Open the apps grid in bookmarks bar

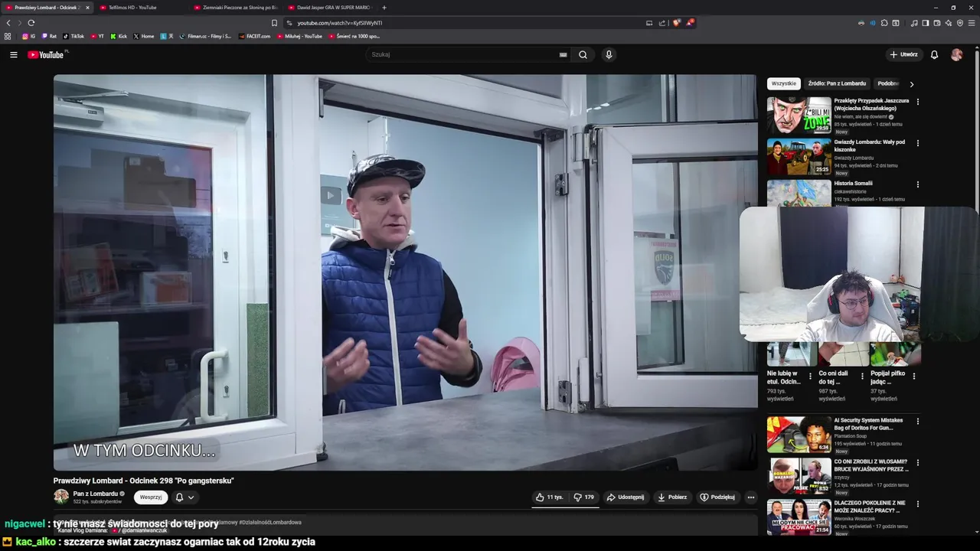pyautogui.click(x=8, y=36)
